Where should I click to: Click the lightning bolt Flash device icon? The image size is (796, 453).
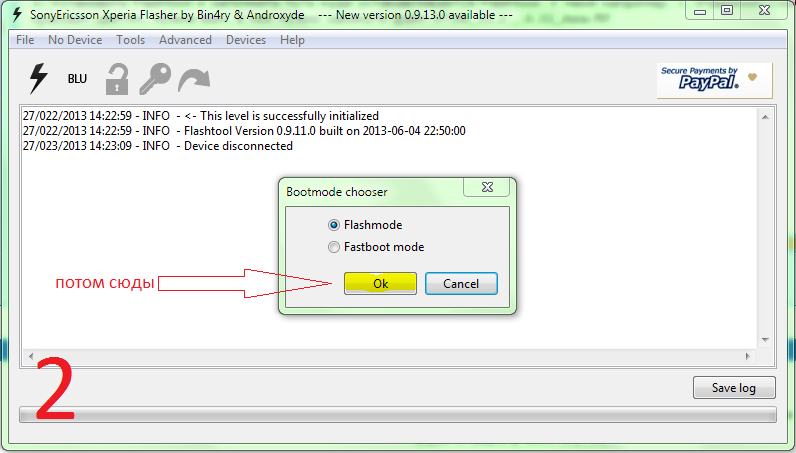(x=39, y=79)
